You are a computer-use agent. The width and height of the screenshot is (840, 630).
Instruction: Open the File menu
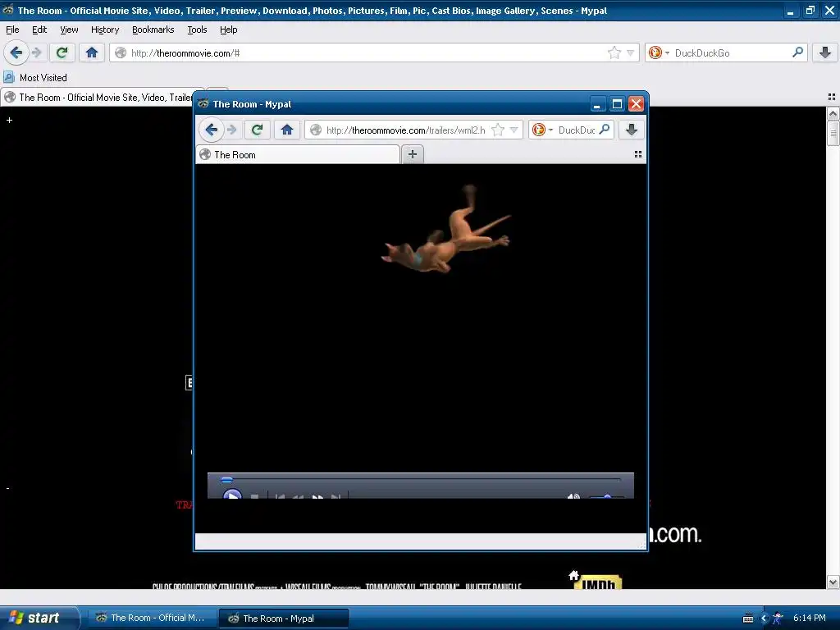(x=12, y=30)
